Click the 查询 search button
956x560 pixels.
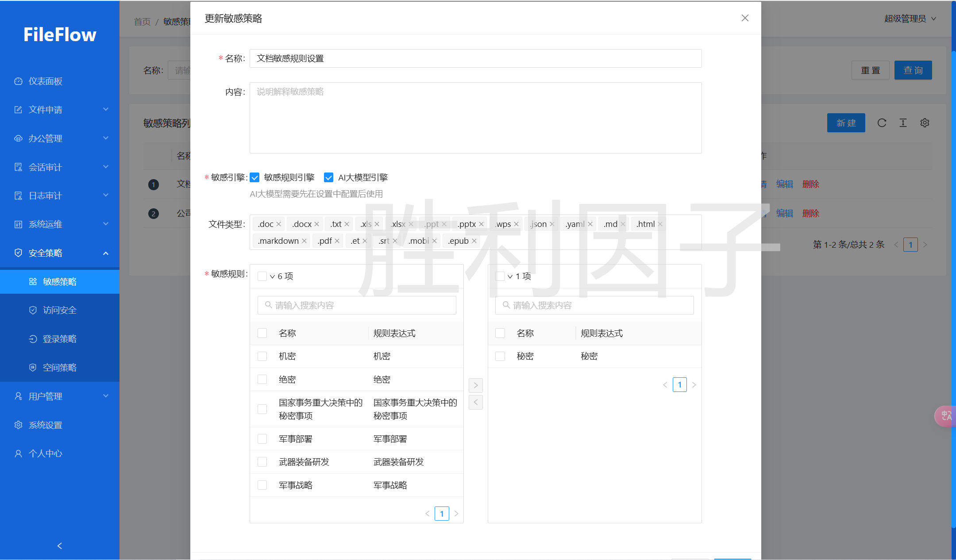[913, 70]
